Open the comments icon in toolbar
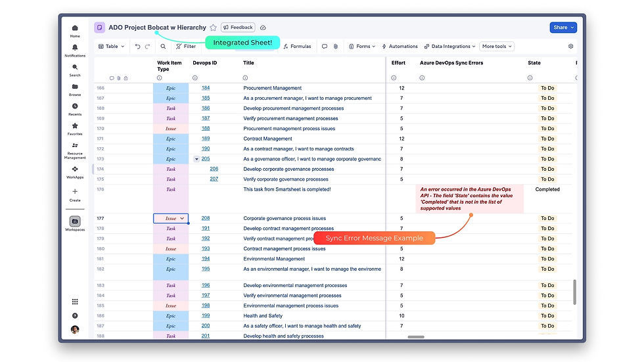Viewport: 644px width, 362px height. [x=325, y=47]
